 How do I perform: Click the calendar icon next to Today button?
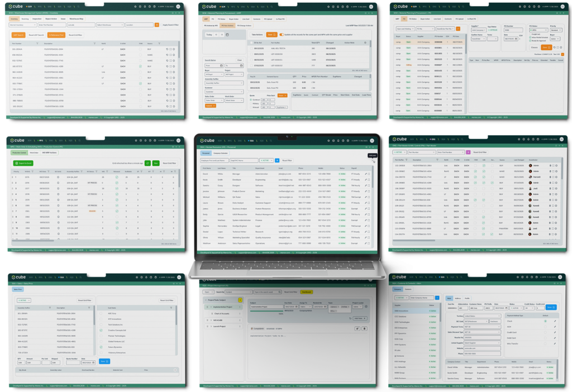click(x=227, y=35)
